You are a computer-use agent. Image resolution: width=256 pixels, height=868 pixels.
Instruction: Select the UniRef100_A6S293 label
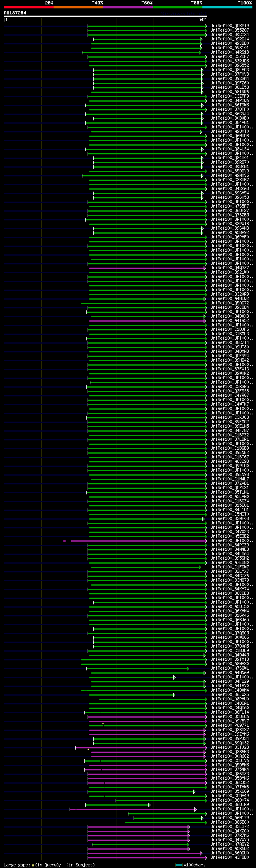tap(230, 461)
